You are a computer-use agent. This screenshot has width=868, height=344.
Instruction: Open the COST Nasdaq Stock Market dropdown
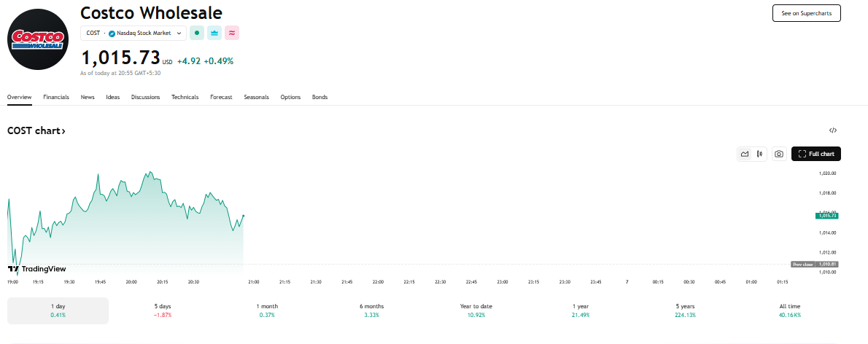point(133,34)
